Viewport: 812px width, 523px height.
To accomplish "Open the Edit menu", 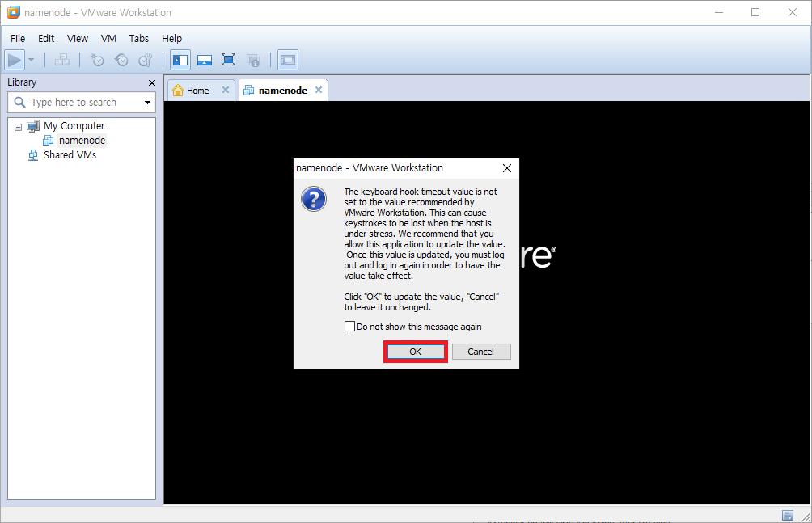I will (x=46, y=38).
